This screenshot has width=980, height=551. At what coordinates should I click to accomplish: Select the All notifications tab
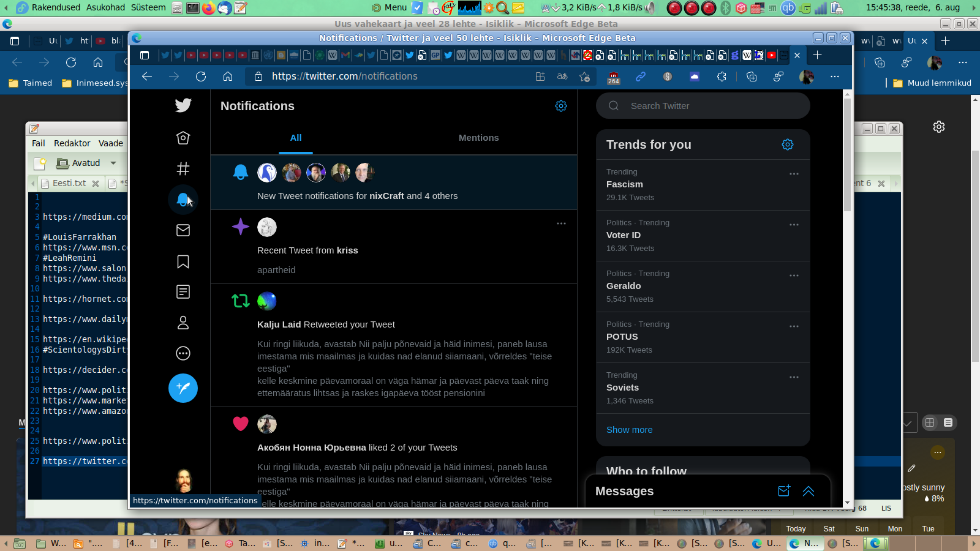[x=296, y=138]
